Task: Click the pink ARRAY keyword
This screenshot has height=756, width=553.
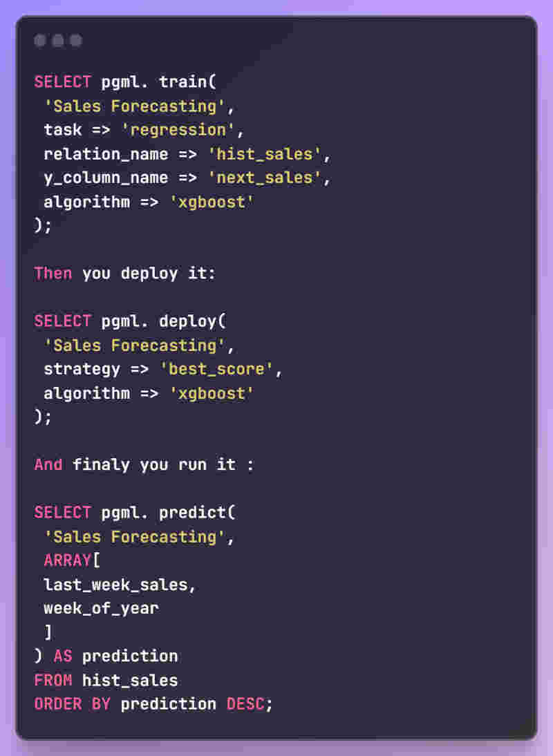Action: (68, 560)
